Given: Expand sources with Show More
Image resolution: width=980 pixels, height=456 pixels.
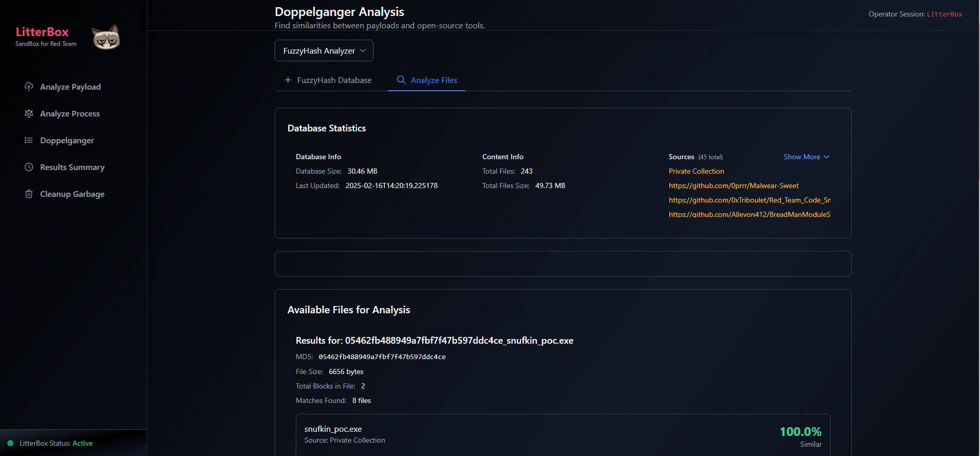Looking at the screenshot, I should tap(806, 157).
